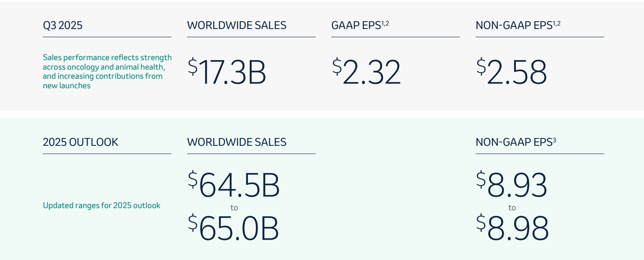Click the $2.58 non-GAAP EPS value
Viewport: 644px width, 260px height.
click(512, 72)
